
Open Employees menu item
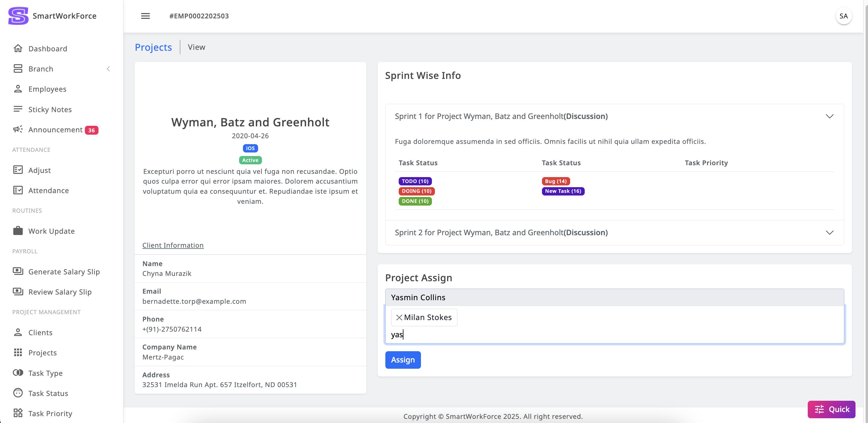47,89
